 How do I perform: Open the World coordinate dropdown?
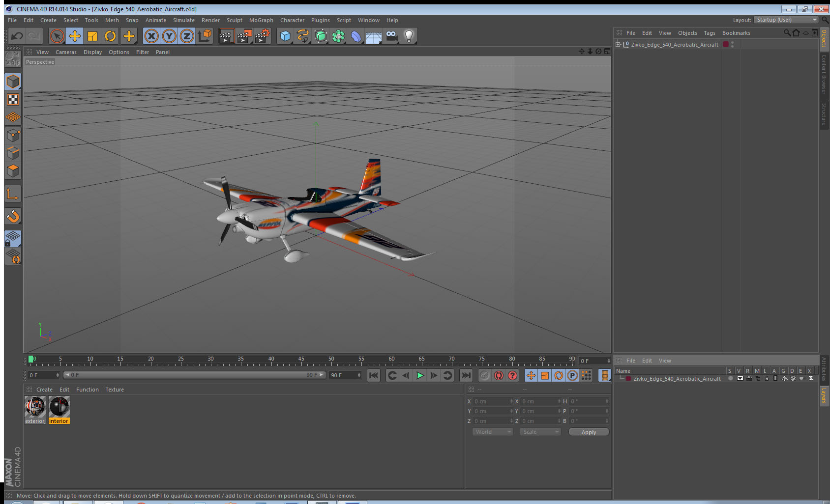pos(493,432)
